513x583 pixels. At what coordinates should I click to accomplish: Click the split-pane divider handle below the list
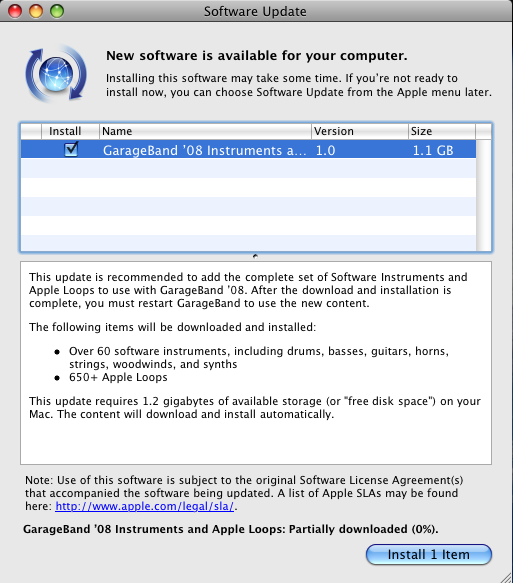coord(255,256)
